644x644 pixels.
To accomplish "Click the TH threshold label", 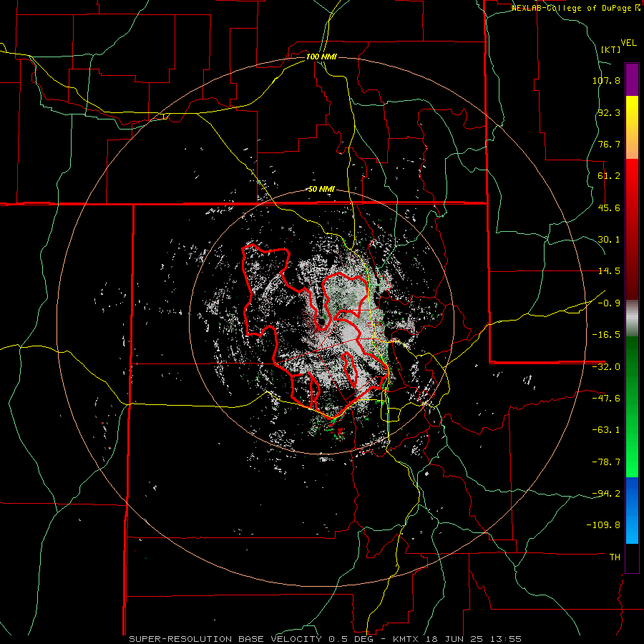I will pos(615,557).
